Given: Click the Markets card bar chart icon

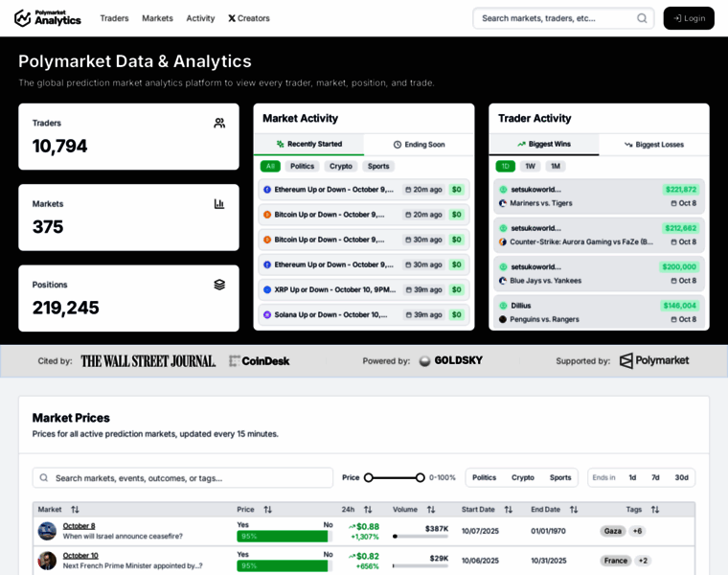Looking at the screenshot, I should [x=219, y=203].
